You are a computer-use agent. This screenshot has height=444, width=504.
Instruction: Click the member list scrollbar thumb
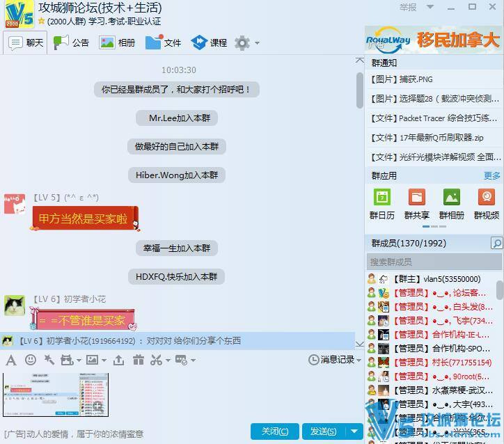[x=500, y=290]
